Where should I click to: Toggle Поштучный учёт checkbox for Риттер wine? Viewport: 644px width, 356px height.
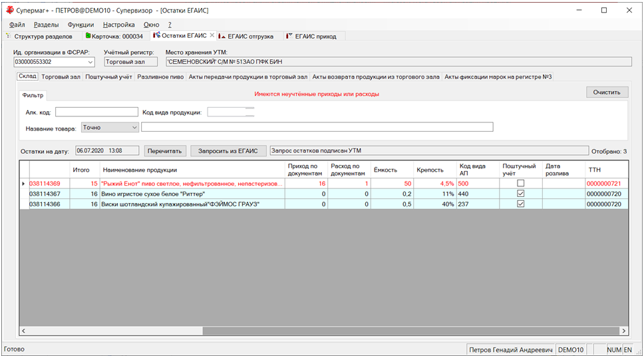click(520, 194)
